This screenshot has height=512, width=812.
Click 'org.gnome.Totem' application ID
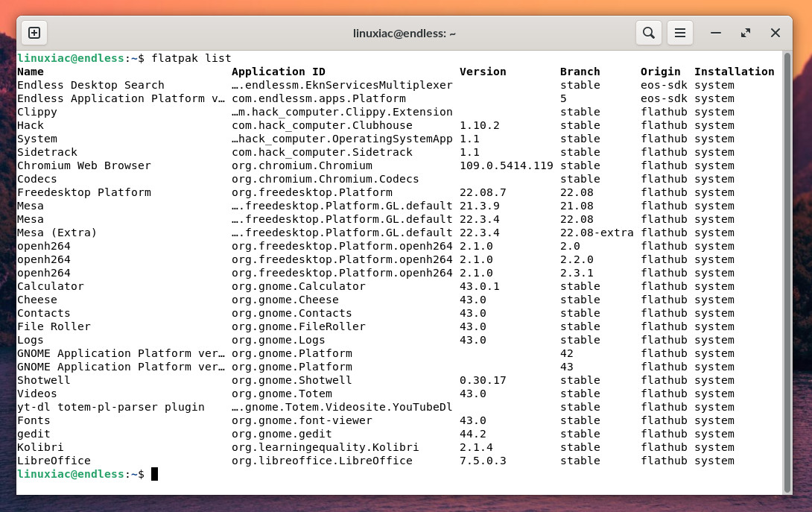click(x=282, y=394)
